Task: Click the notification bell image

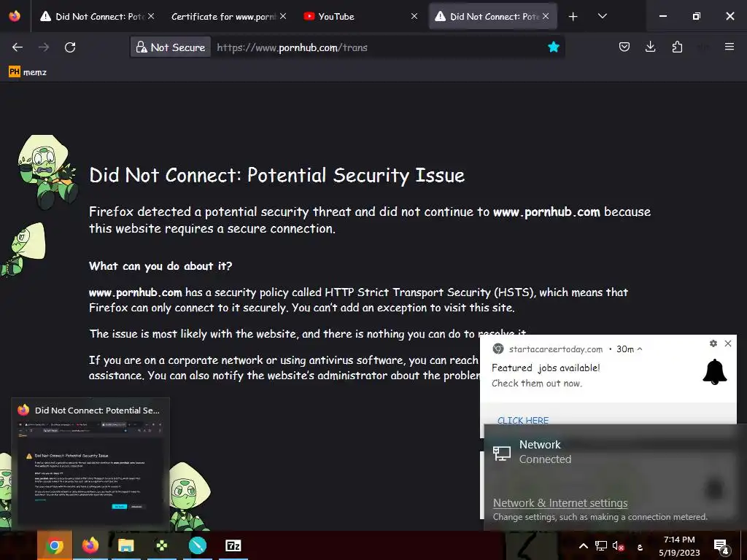Action: [715, 372]
